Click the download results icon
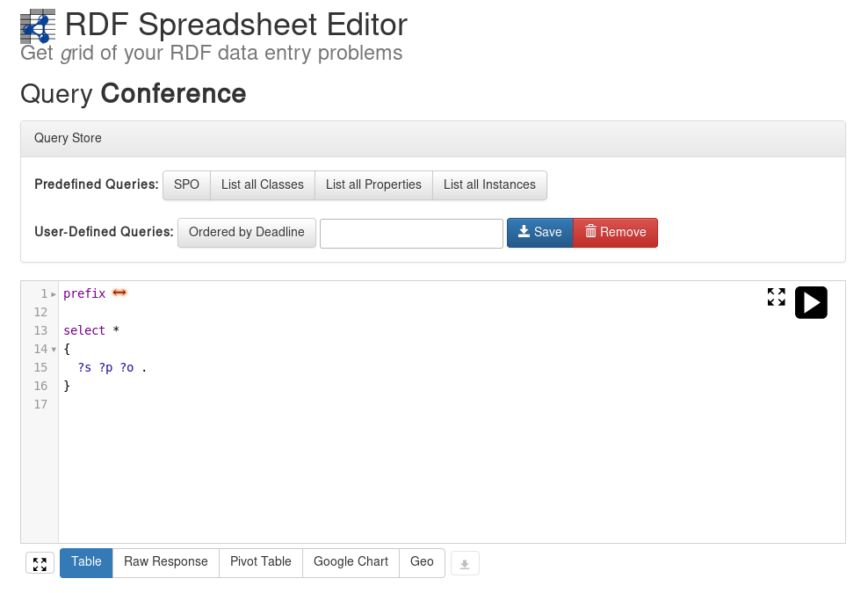 point(465,564)
